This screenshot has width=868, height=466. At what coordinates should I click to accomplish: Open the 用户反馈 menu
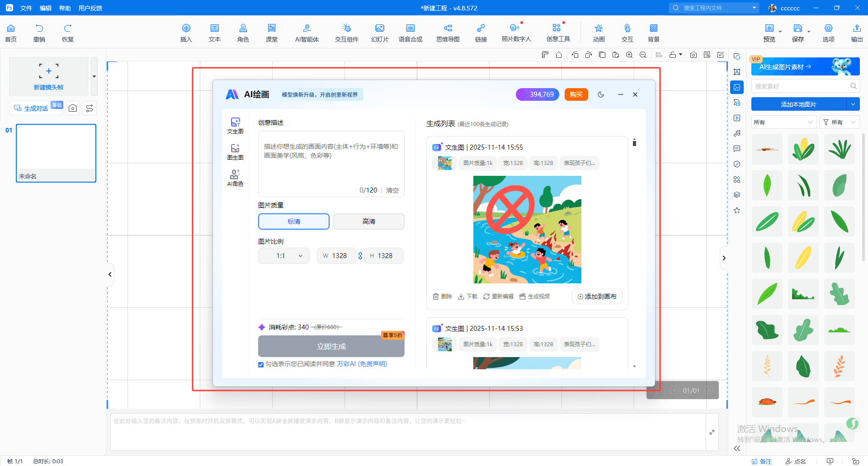[x=90, y=8]
